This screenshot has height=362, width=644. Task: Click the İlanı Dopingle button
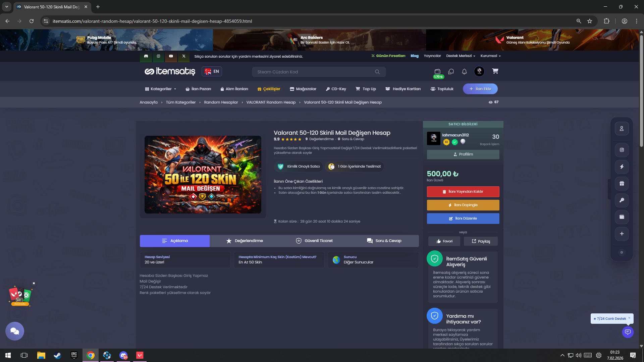pos(463,205)
